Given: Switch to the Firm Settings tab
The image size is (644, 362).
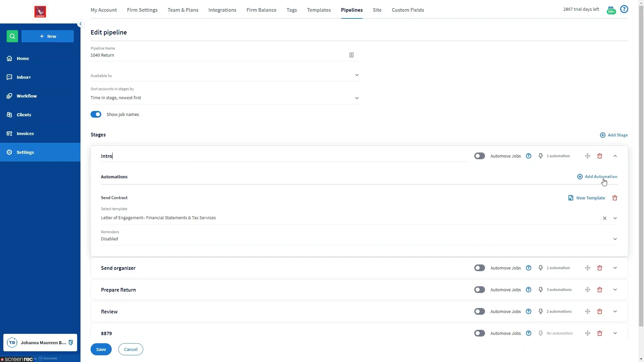Looking at the screenshot, I should 142,10.
